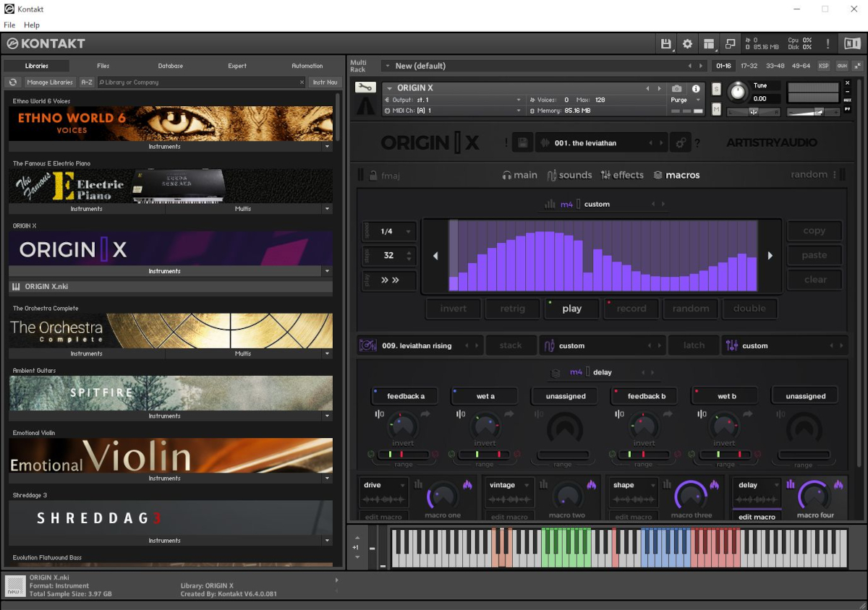Toggle the KSP button in rack header

click(824, 66)
